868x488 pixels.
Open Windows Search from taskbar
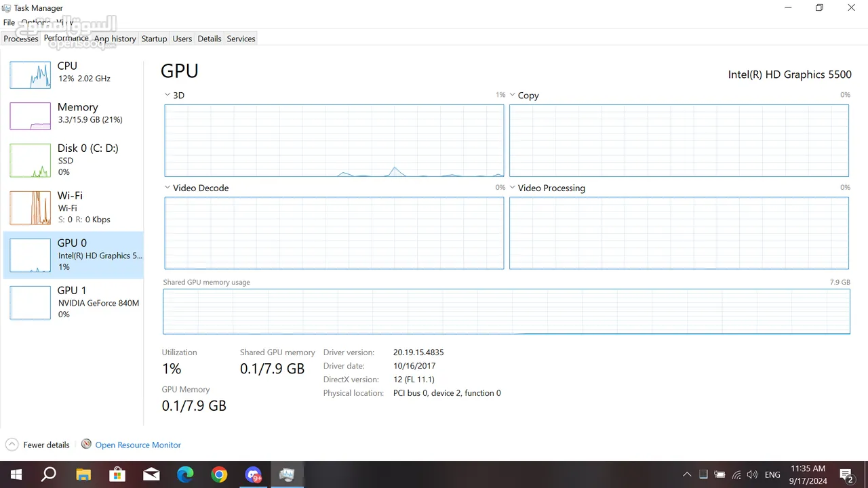pos(49,474)
